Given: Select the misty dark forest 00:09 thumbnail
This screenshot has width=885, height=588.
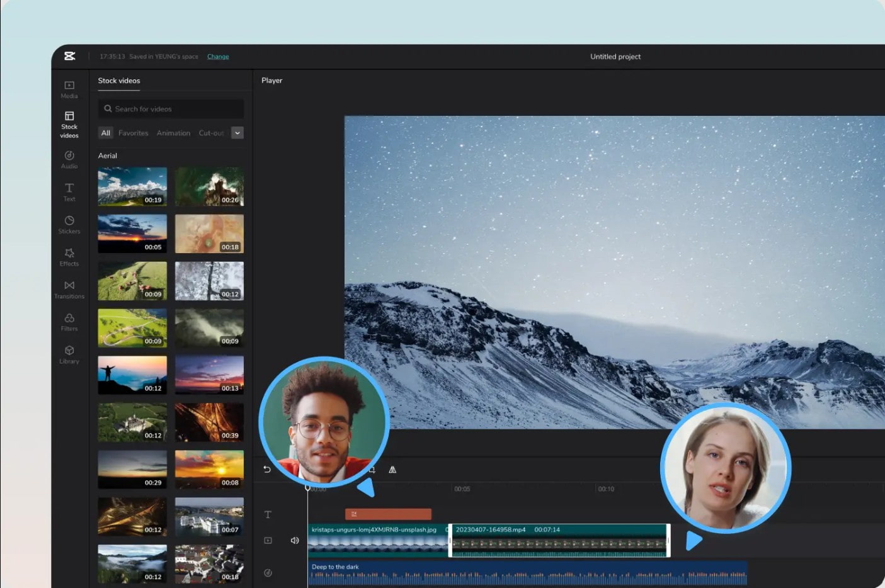Looking at the screenshot, I should [209, 328].
